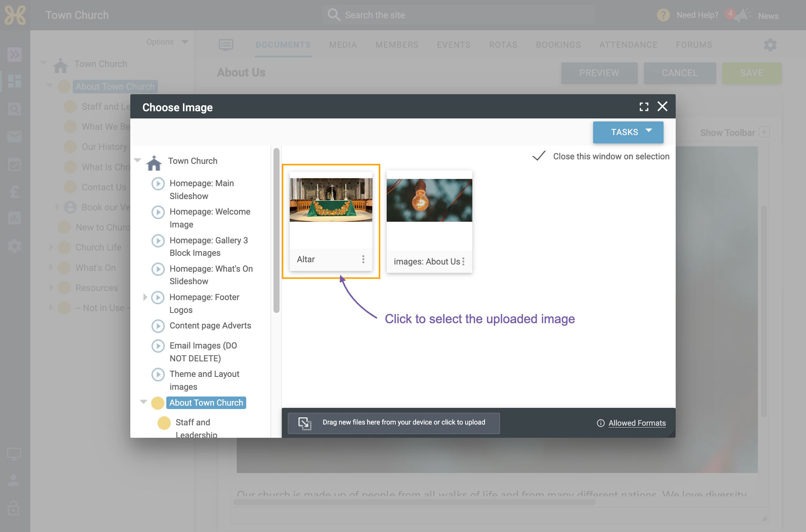Expand Church Life in background sidebar

click(51, 247)
